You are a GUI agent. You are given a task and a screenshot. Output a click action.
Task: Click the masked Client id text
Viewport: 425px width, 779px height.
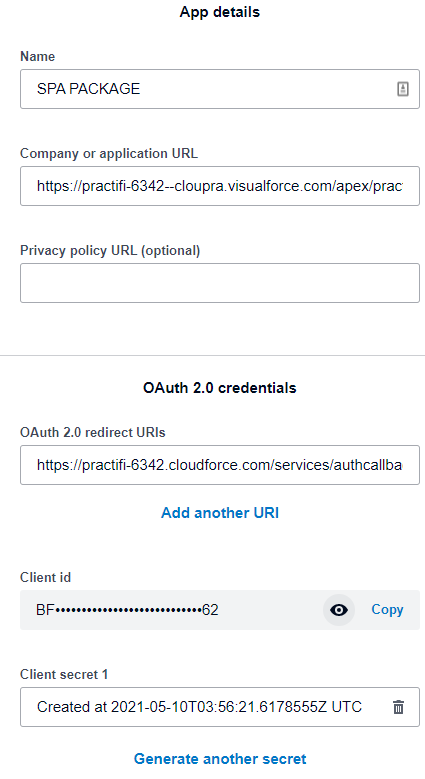point(127,610)
